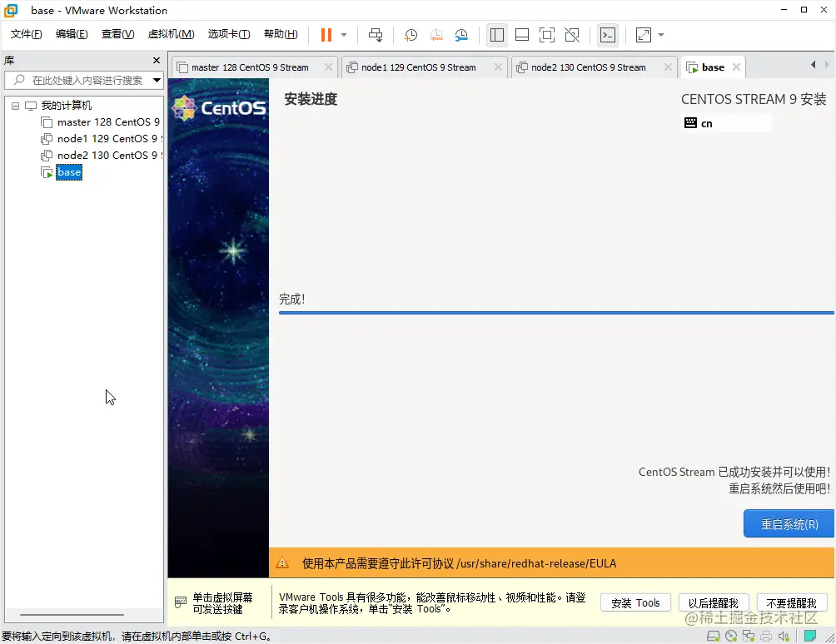Click the 不要提醒我 button
This screenshot has height=644, width=836.
(x=791, y=603)
